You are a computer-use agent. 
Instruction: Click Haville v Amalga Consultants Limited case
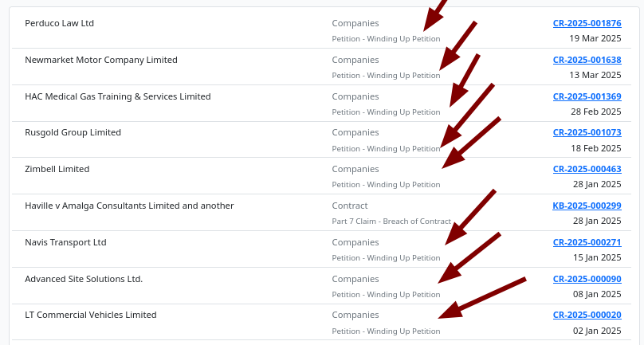coord(129,206)
